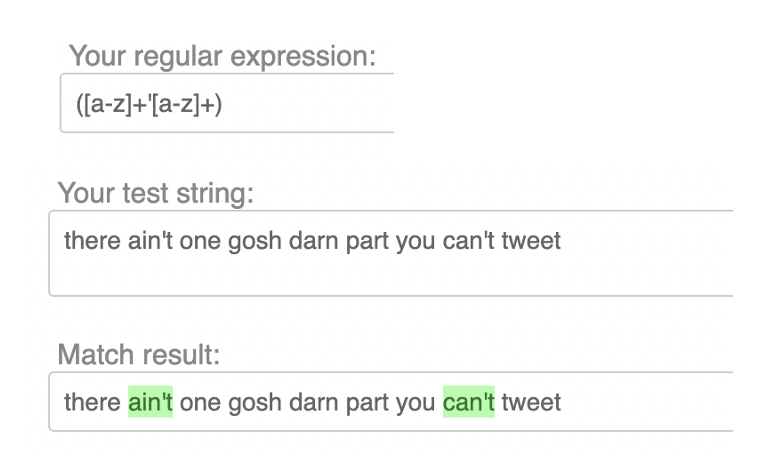Click the word "there" in test string

[x=92, y=241]
